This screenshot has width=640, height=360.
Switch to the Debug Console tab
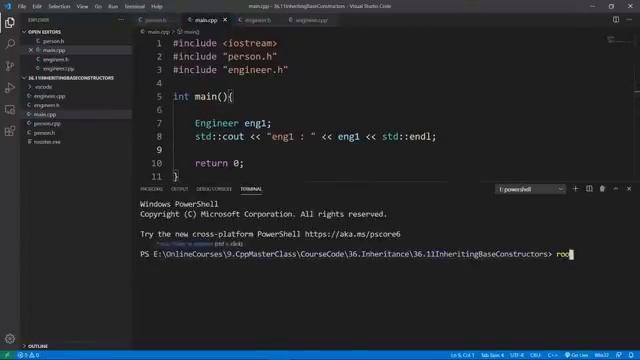pyautogui.click(x=214, y=189)
